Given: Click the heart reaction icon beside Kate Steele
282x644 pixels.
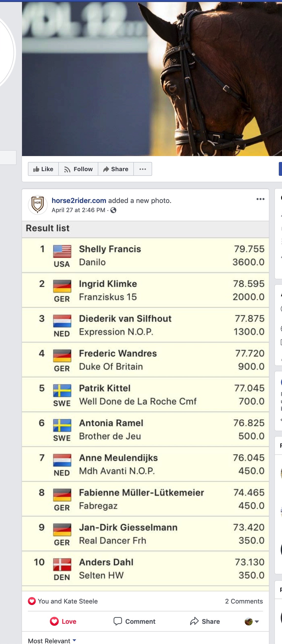Looking at the screenshot, I should click(x=32, y=601).
